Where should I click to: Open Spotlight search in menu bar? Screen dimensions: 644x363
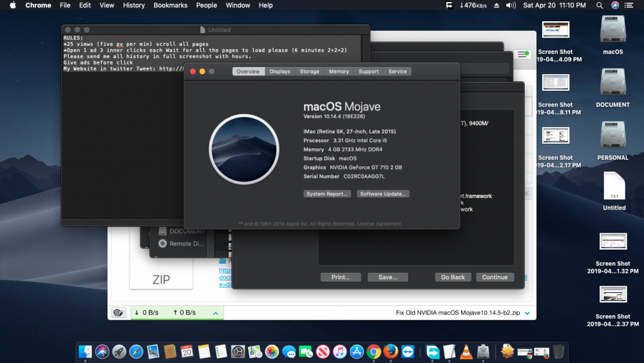click(x=600, y=5)
